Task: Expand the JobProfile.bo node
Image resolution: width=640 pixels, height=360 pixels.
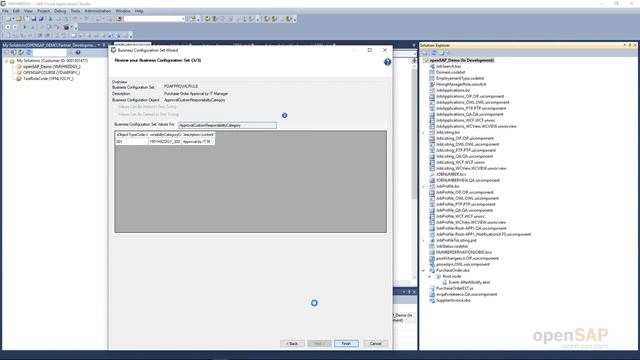Action: click(423, 187)
